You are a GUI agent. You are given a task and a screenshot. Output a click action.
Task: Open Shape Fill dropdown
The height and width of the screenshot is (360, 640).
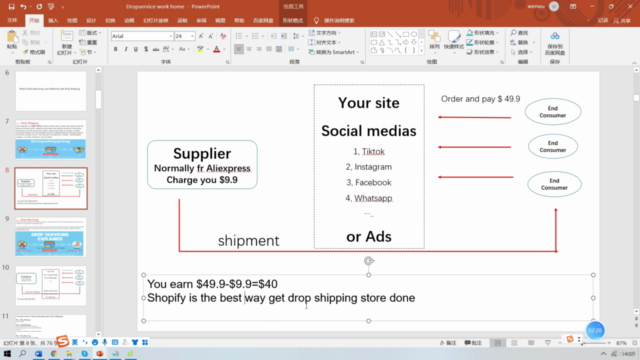click(x=483, y=33)
